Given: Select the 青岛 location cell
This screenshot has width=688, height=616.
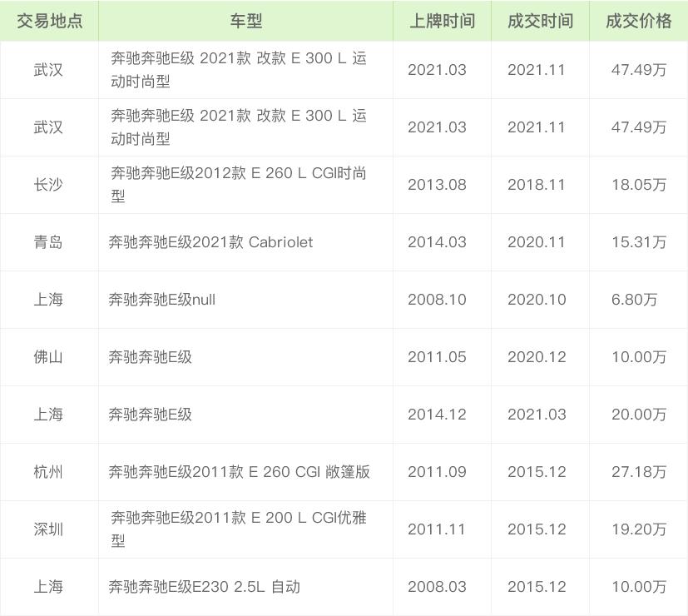Looking at the screenshot, I should click(48, 242).
